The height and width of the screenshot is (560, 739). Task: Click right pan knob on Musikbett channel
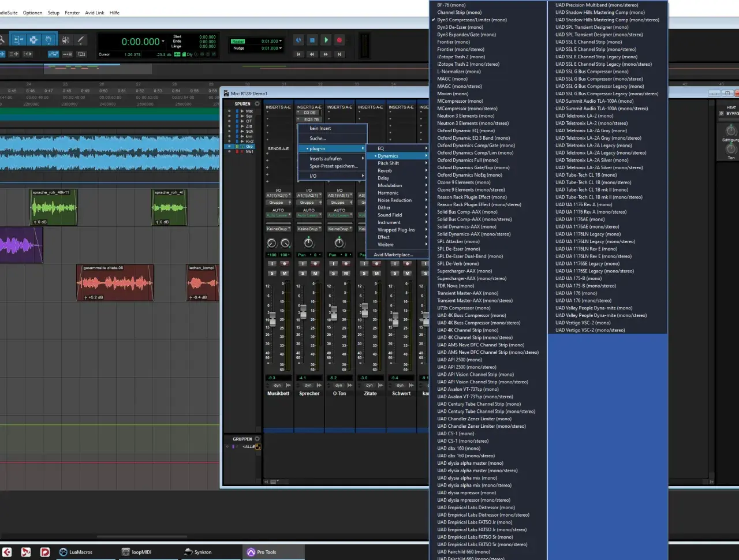coord(285,243)
